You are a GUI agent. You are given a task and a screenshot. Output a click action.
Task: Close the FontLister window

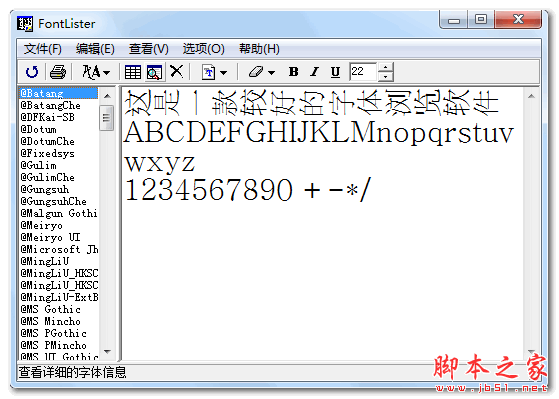(518, 19)
